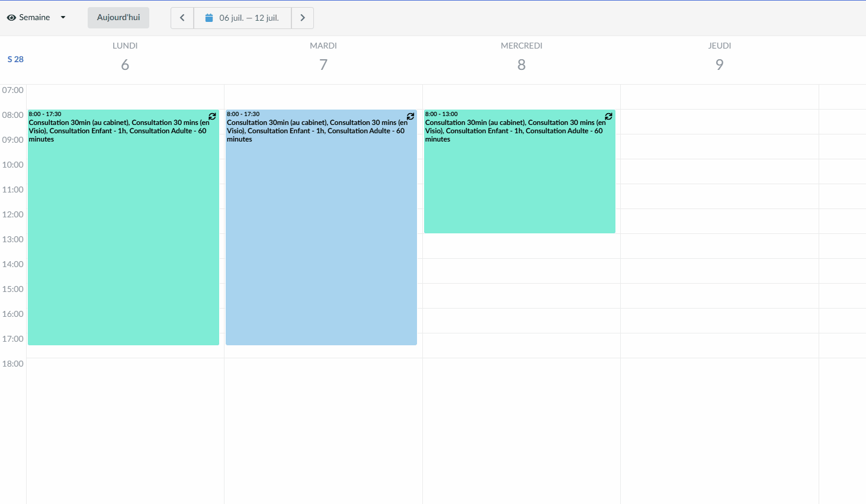866x504 pixels.
Task: Open the 06 juil. — 12 juil. date range picker
Action: pyautogui.click(x=243, y=18)
